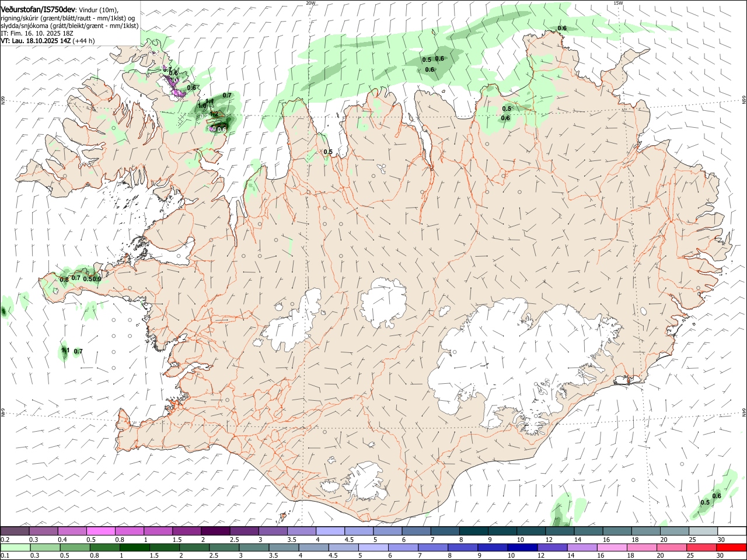
Task: Pick the darkest green 1–1.5 swatch, bottom legend row
Action: 135,547
